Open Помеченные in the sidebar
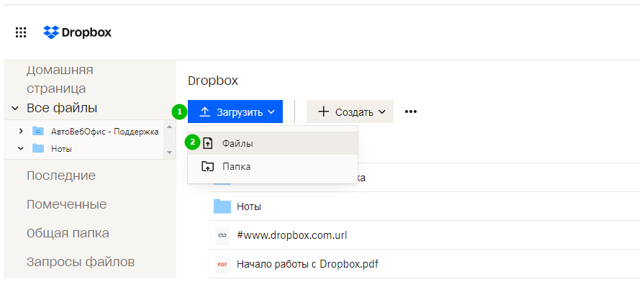Viewport: 644px width, 282px height. pyautogui.click(x=66, y=204)
